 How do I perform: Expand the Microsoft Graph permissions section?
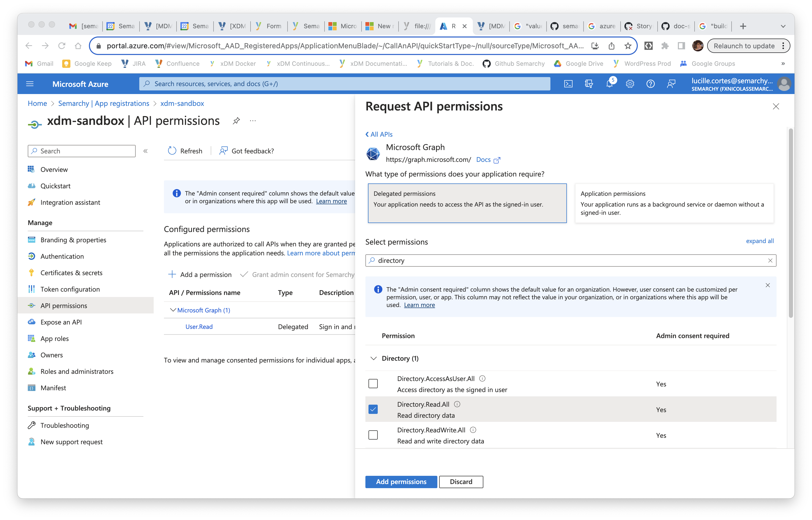[172, 309]
